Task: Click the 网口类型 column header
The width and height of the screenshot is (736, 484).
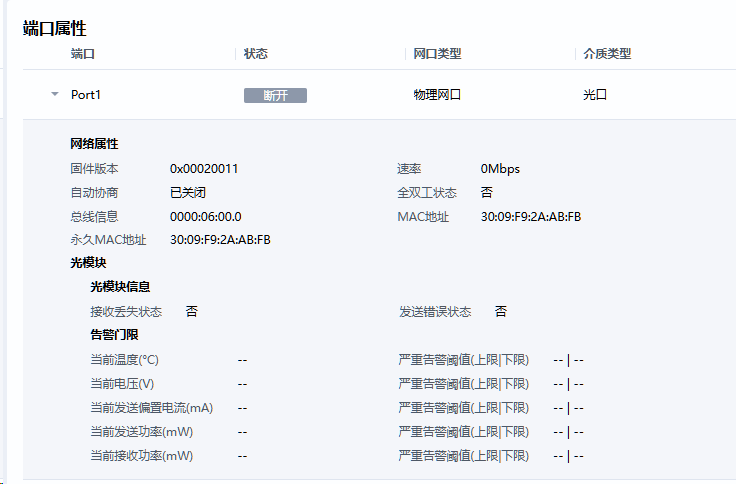Action: point(437,54)
